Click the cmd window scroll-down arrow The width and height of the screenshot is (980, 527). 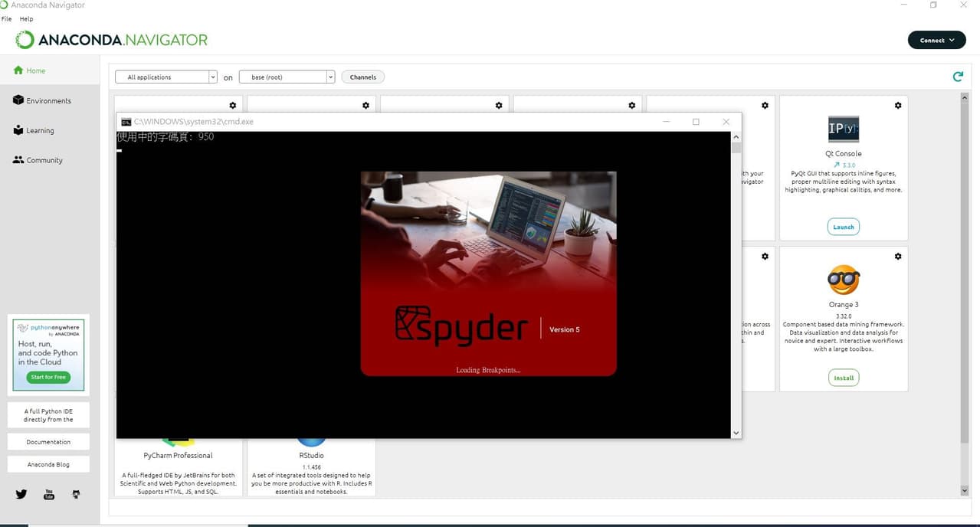[x=736, y=433]
